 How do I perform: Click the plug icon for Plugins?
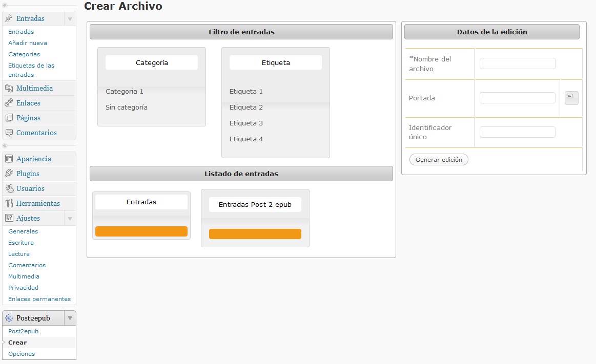pyautogui.click(x=9, y=174)
